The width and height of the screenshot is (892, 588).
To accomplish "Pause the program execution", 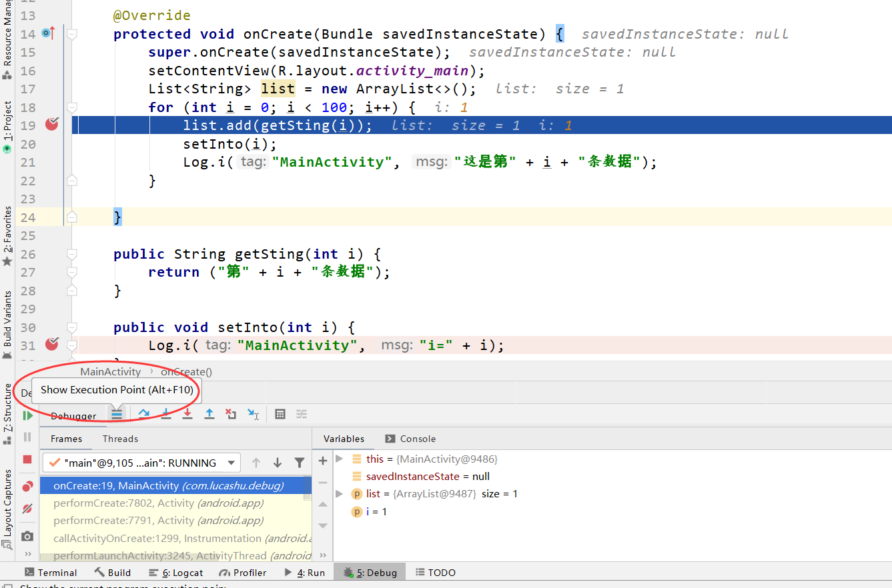I will pyautogui.click(x=27, y=437).
